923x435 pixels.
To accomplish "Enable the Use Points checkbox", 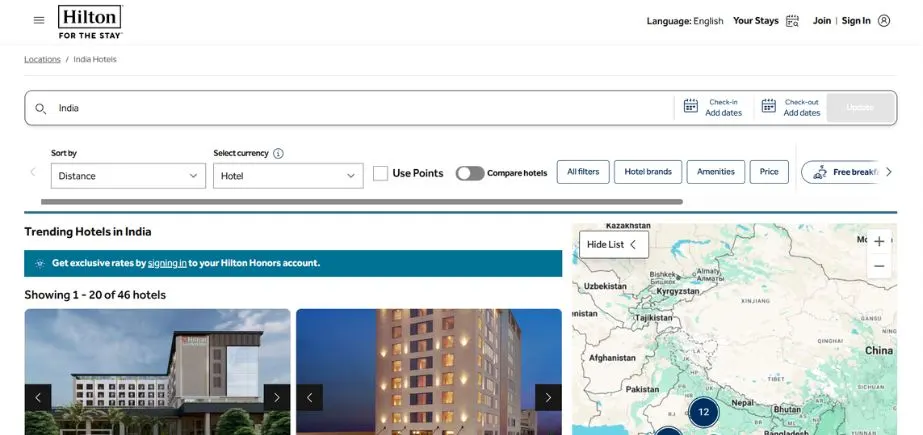I will tap(380, 174).
